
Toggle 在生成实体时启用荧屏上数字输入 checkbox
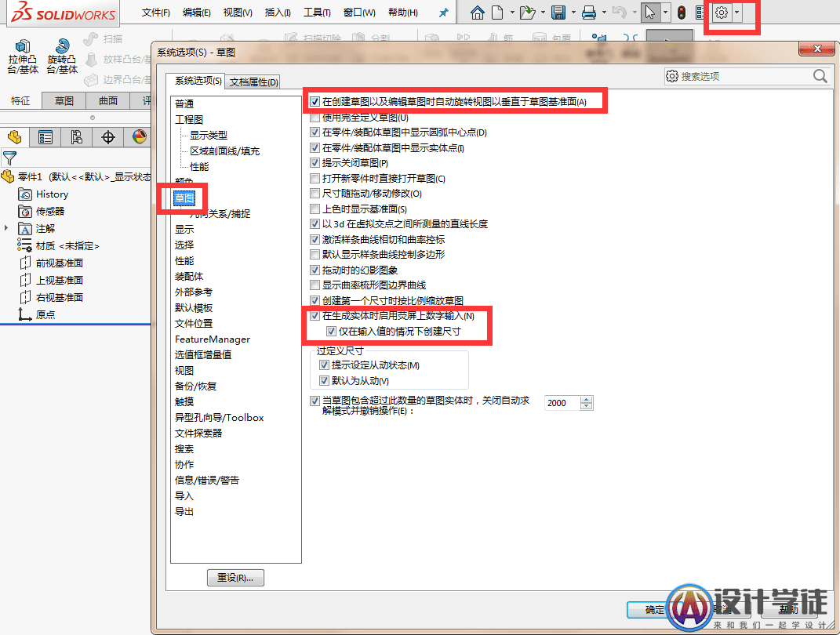coord(315,316)
